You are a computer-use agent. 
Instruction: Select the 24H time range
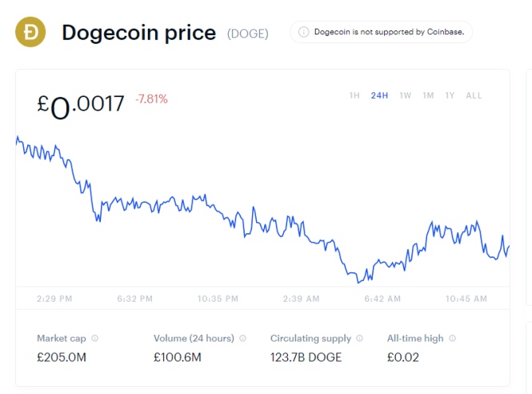tap(379, 96)
